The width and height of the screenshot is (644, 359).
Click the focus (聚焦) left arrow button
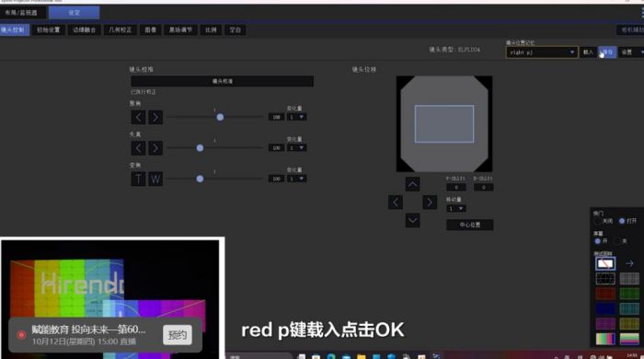pos(138,118)
